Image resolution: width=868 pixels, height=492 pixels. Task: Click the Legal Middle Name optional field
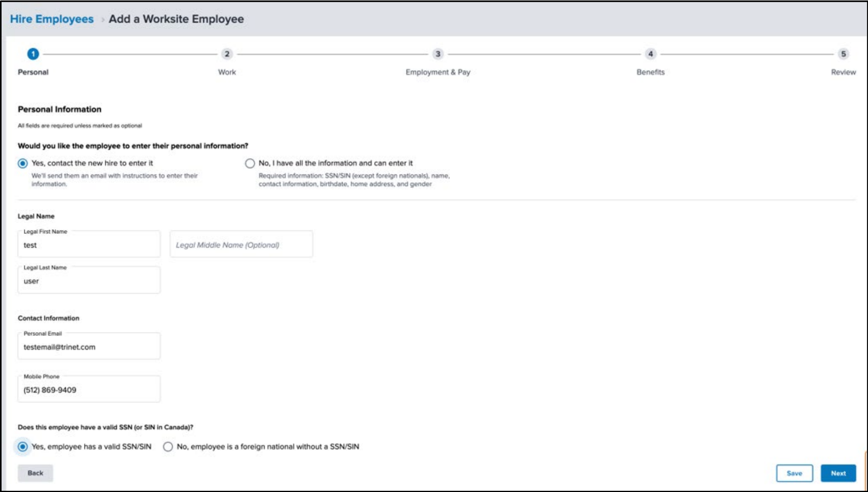(x=241, y=244)
